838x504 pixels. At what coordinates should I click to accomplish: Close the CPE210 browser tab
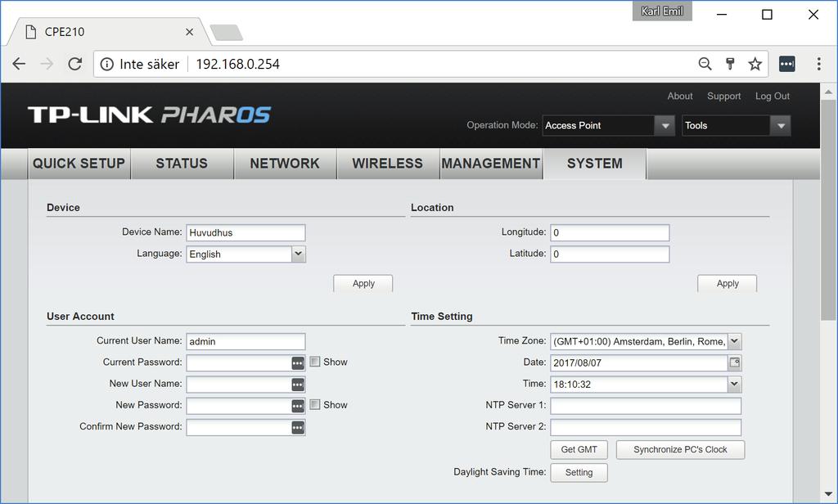(x=189, y=32)
